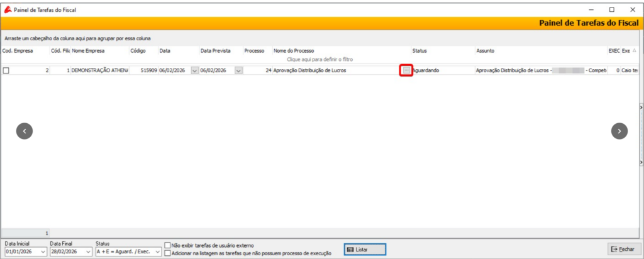Click the app logo in the title bar

point(7,11)
